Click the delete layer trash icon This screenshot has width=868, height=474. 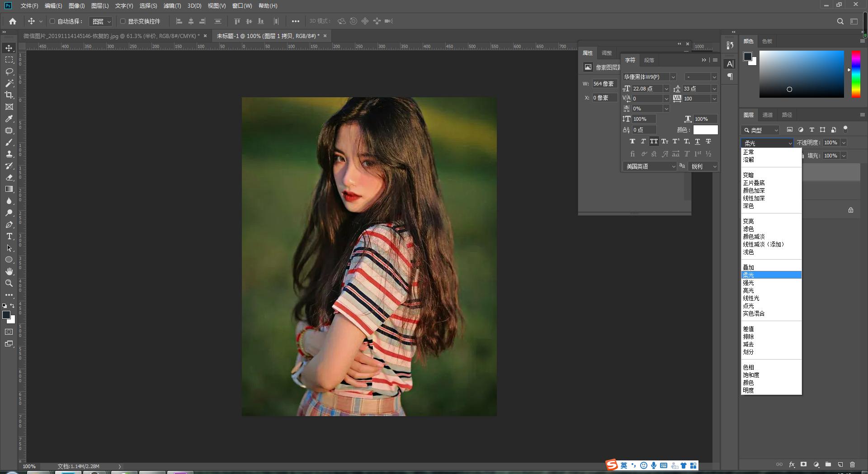point(852,465)
